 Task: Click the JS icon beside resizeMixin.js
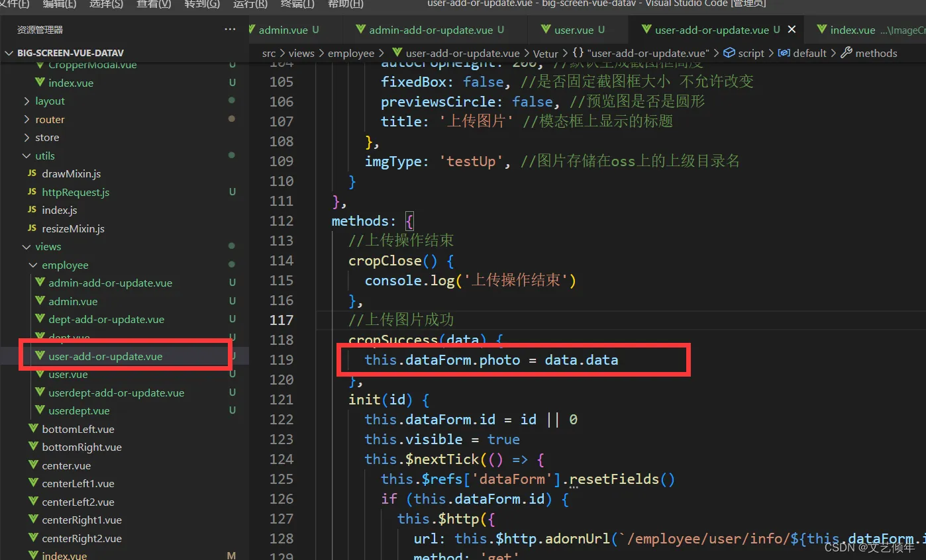(32, 228)
